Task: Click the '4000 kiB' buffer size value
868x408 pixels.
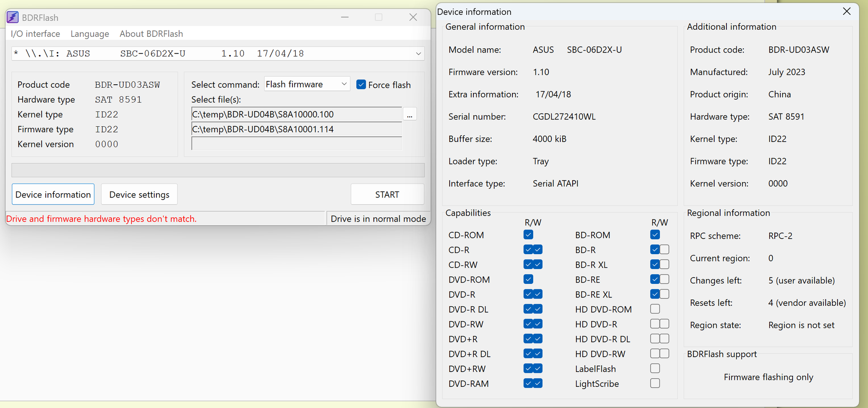Action: pyautogui.click(x=549, y=139)
